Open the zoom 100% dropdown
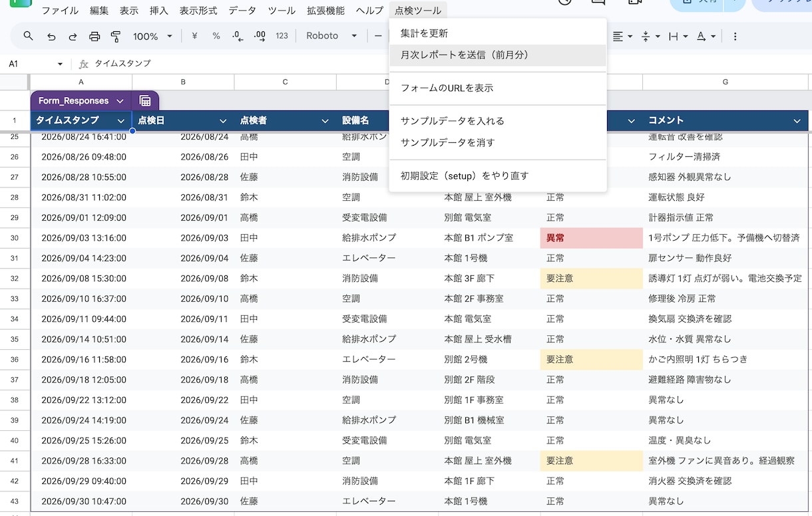The height and width of the screenshot is (516, 812). pos(152,36)
